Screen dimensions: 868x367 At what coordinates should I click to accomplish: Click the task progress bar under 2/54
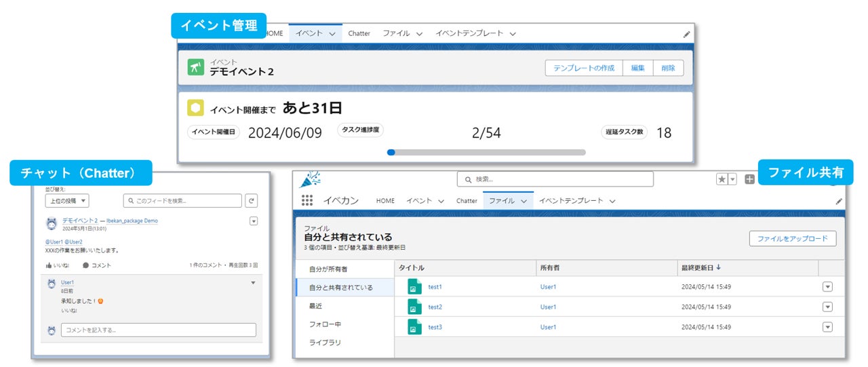point(486,153)
